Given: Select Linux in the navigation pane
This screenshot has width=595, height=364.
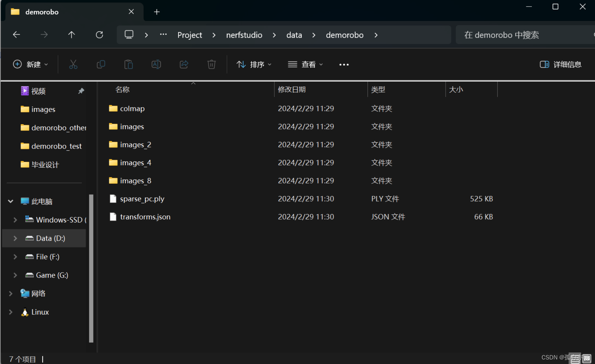Looking at the screenshot, I should (x=40, y=312).
